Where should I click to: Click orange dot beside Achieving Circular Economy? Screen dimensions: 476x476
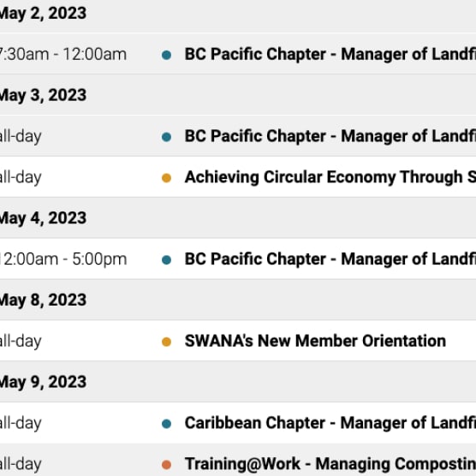click(166, 178)
